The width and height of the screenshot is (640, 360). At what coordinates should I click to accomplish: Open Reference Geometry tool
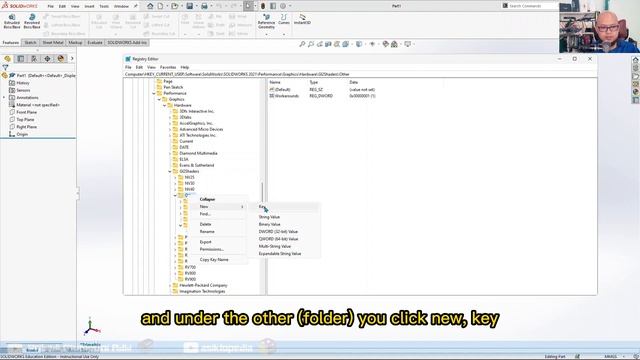click(x=266, y=21)
